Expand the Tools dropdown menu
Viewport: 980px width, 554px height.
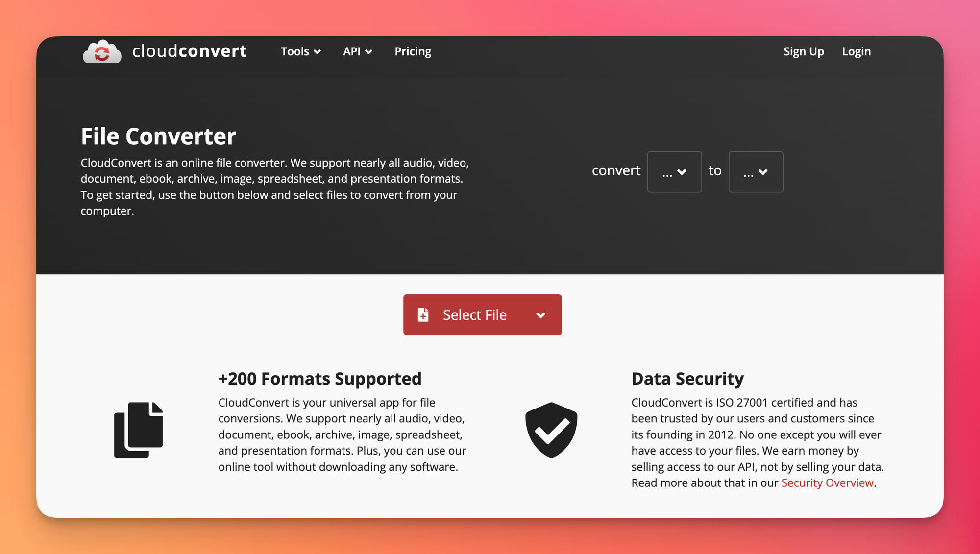click(x=300, y=51)
